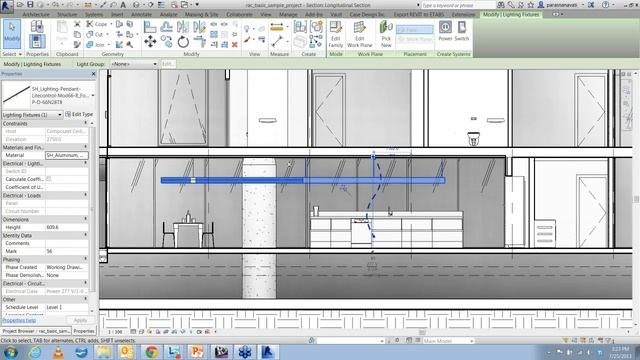Click the Face placement option

point(414,30)
